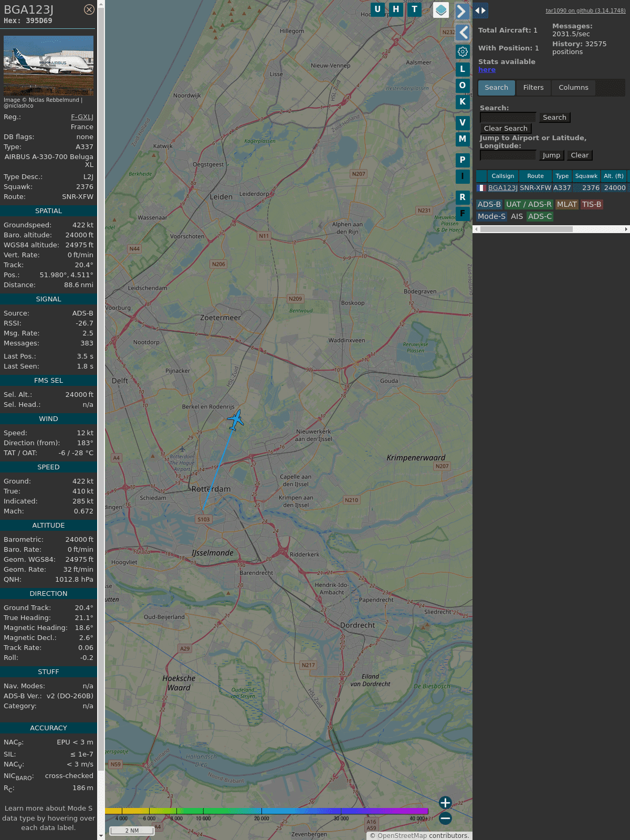630x840 pixels.
Task: Switch to the Filters tab
Action: pos(533,88)
